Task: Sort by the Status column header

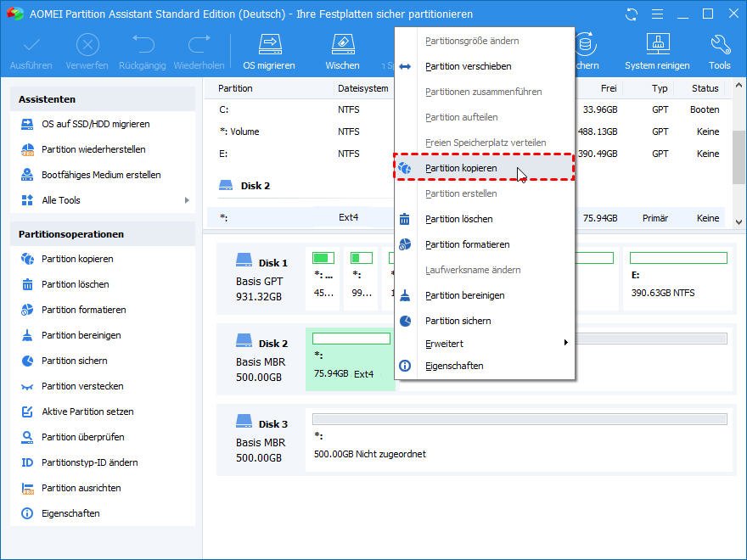Action: [x=705, y=88]
